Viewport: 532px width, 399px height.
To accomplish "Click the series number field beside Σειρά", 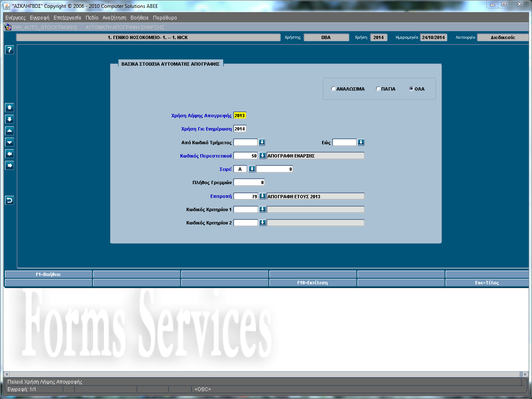I will pos(274,169).
